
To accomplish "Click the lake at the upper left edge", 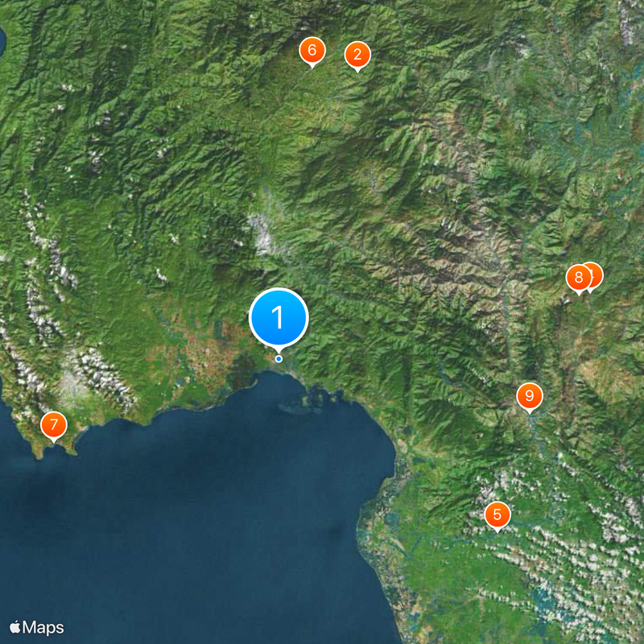I will [x=2, y=41].
